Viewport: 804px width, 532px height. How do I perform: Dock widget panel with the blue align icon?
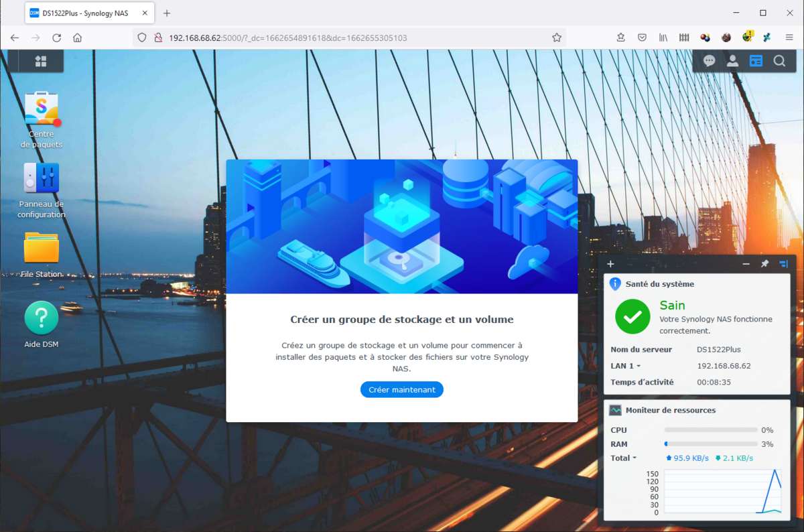point(783,264)
